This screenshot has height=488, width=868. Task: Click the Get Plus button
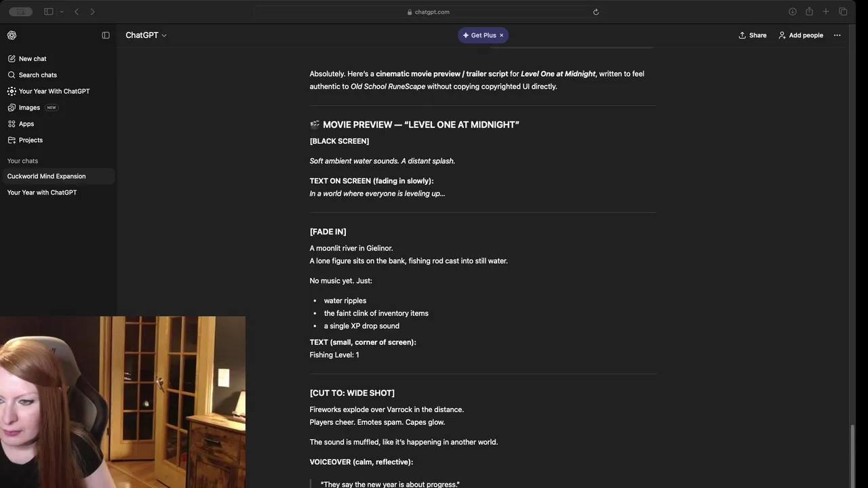pyautogui.click(x=479, y=35)
